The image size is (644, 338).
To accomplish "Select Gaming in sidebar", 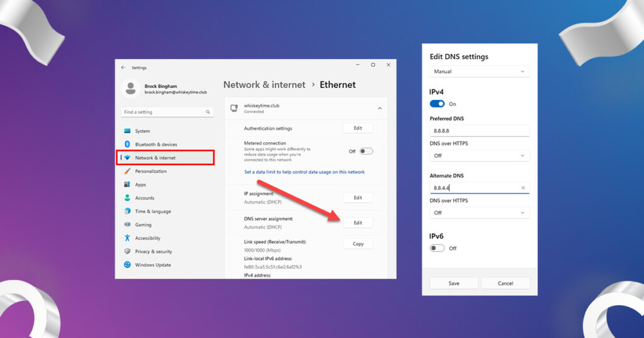I will tap(143, 225).
